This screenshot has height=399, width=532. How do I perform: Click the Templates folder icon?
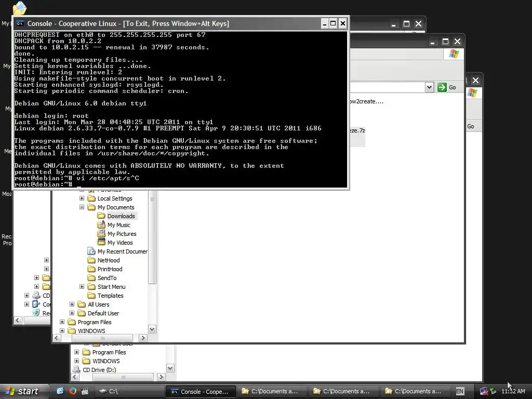pos(91,295)
